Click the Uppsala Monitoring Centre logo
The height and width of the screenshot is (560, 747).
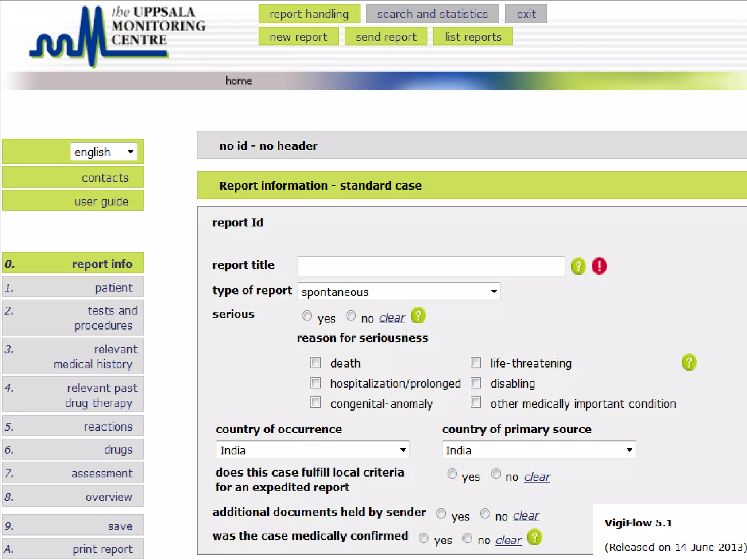pos(117,35)
